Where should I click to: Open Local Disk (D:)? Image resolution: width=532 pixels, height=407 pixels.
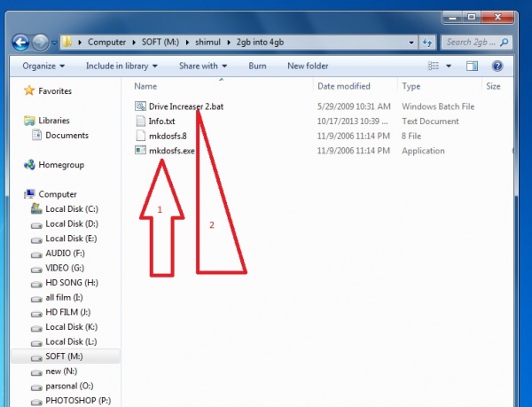click(x=72, y=223)
